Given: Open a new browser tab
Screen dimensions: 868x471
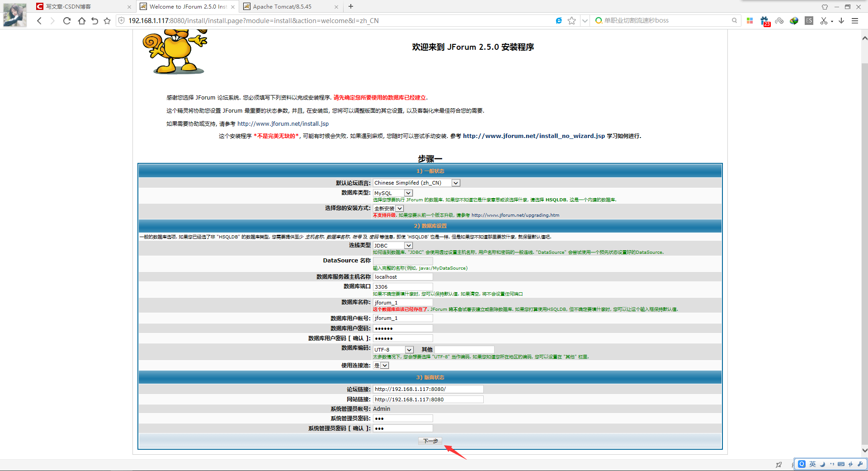Looking at the screenshot, I should (x=351, y=6).
